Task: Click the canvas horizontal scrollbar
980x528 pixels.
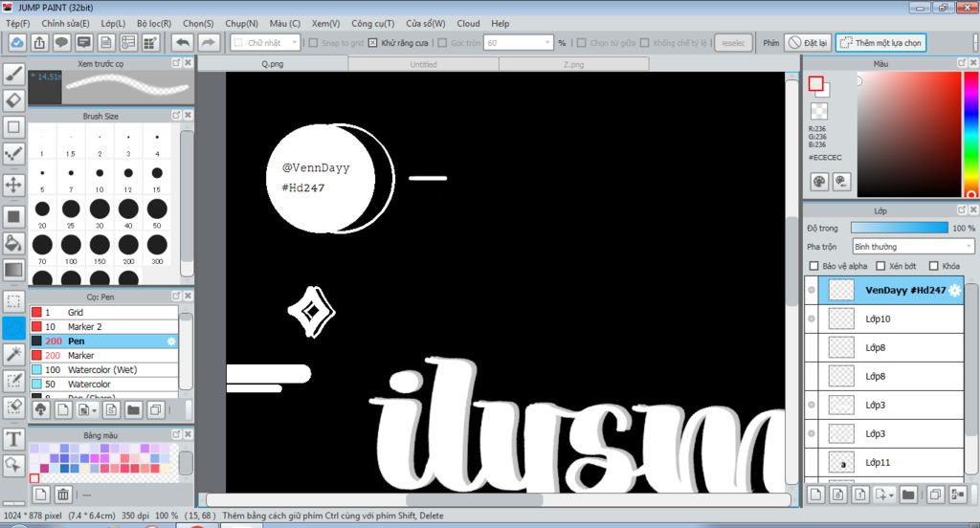Action: coord(475,500)
